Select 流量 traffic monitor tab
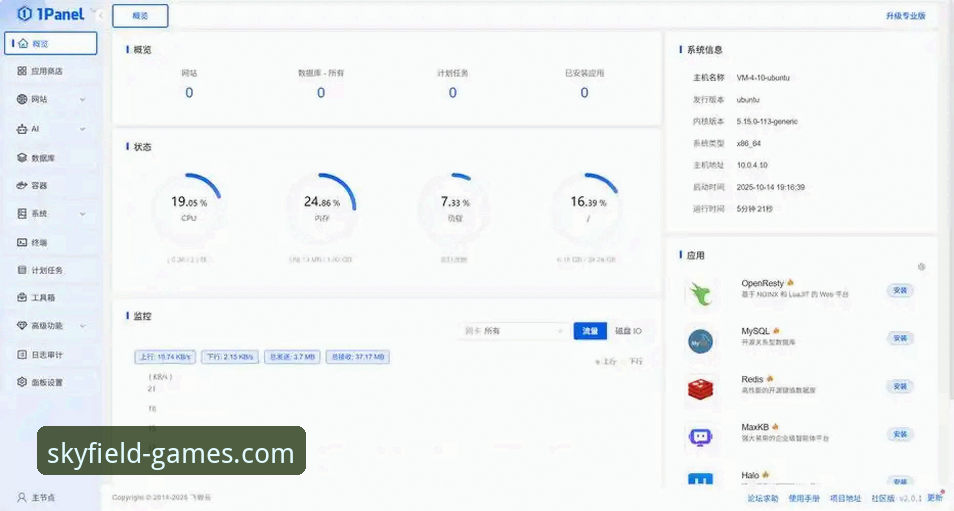 [590, 331]
